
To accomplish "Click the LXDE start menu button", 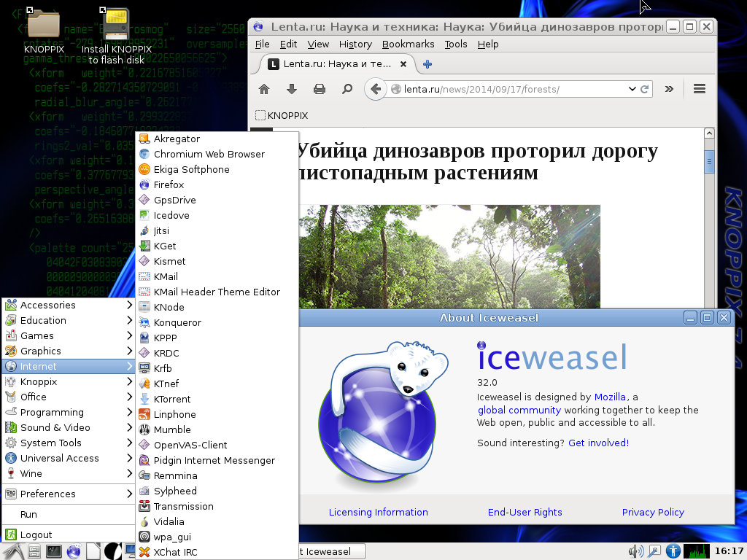I will point(12,551).
